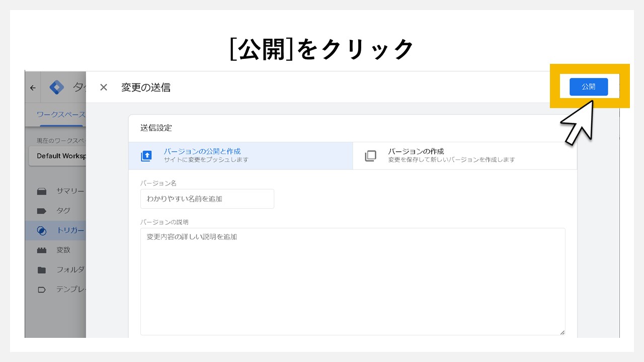Viewport: 644px width, 362px height.
Task: Click the バージョン名 name input field
Action: click(207, 199)
